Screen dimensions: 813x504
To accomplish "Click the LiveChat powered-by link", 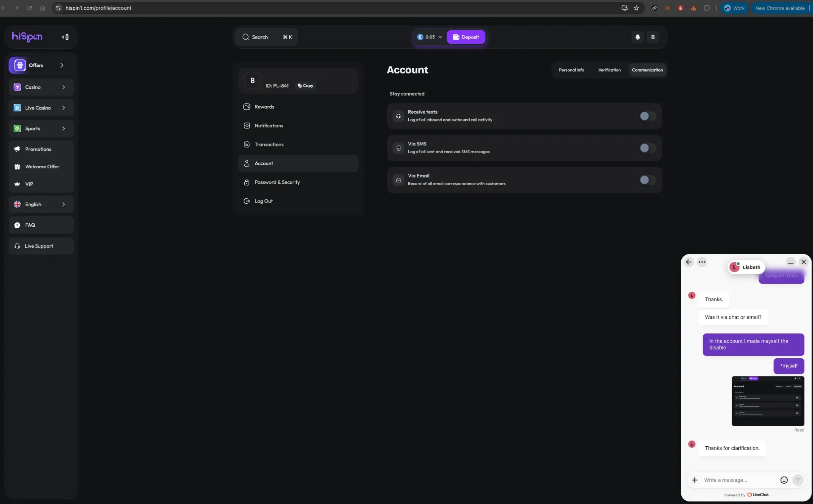I will point(758,495).
